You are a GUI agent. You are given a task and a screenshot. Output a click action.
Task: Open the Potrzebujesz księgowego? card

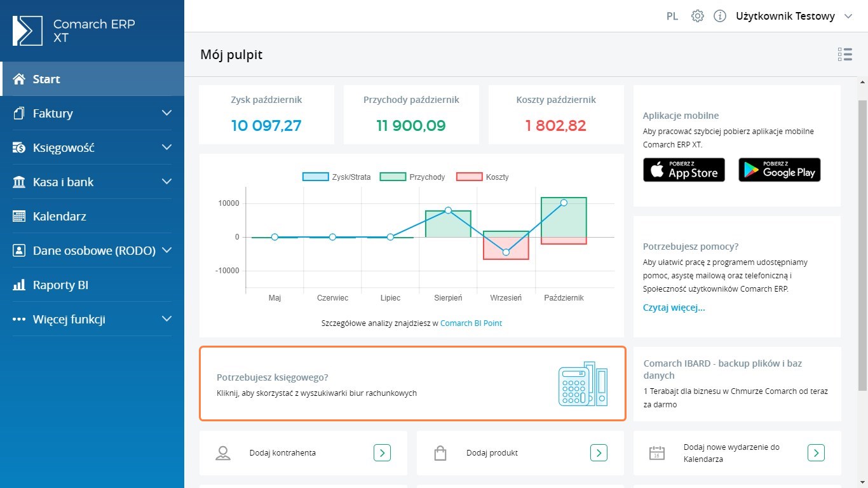click(x=412, y=384)
